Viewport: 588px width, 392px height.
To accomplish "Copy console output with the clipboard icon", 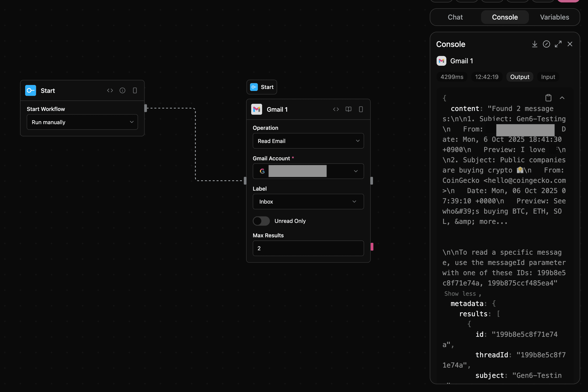I will [x=548, y=98].
